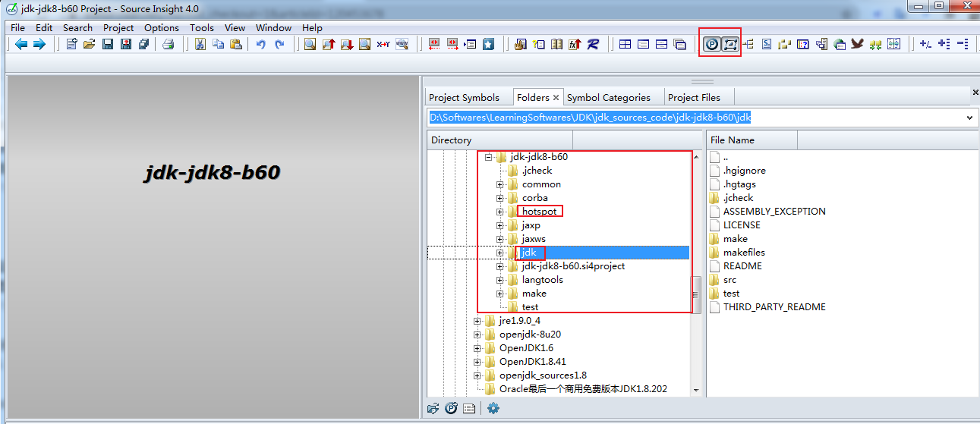Viewport: 980px width, 424px height.
Task: Create a new file via toolbar icon
Action: [72, 44]
